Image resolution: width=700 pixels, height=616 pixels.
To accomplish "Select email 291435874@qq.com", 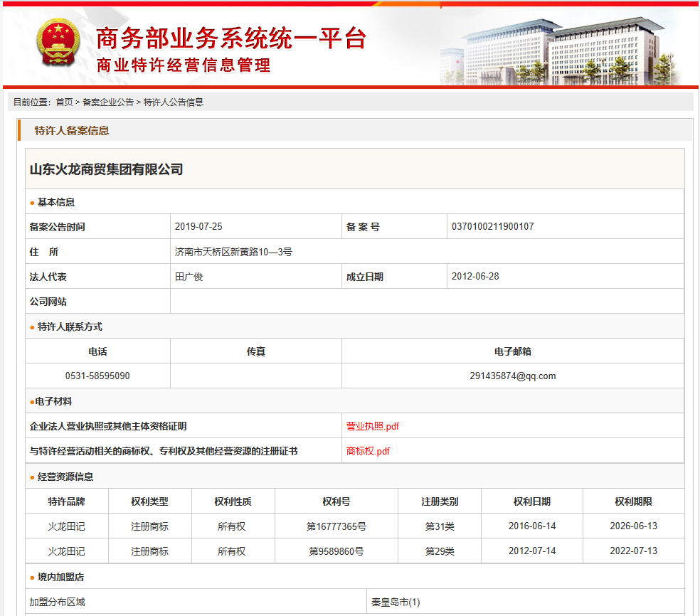I will [x=513, y=376].
